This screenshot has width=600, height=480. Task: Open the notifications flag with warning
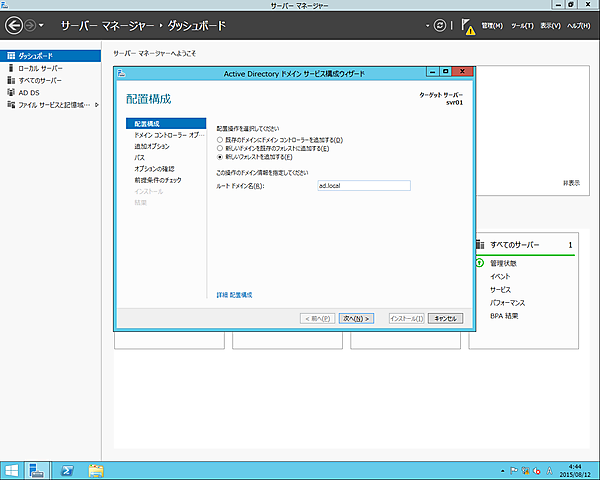click(468, 26)
